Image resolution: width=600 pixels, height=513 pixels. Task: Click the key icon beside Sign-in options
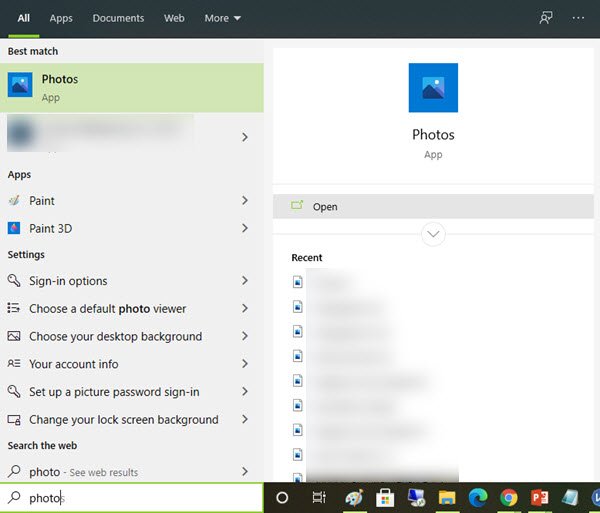(x=14, y=280)
